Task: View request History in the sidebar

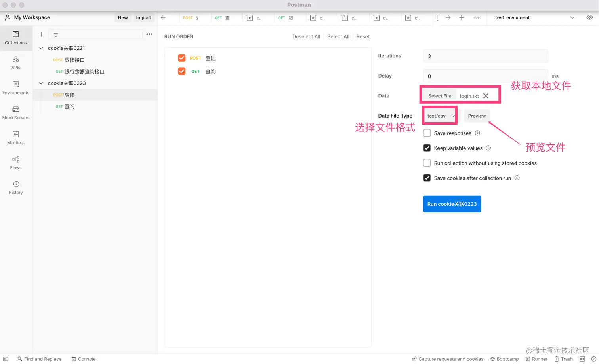Action: click(16, 188)
